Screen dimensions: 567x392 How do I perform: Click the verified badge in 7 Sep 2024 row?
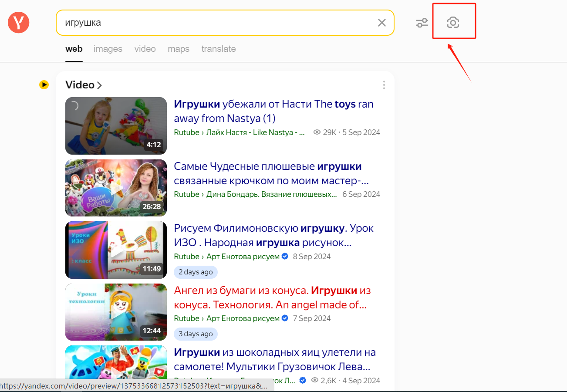tap(285, 318)
